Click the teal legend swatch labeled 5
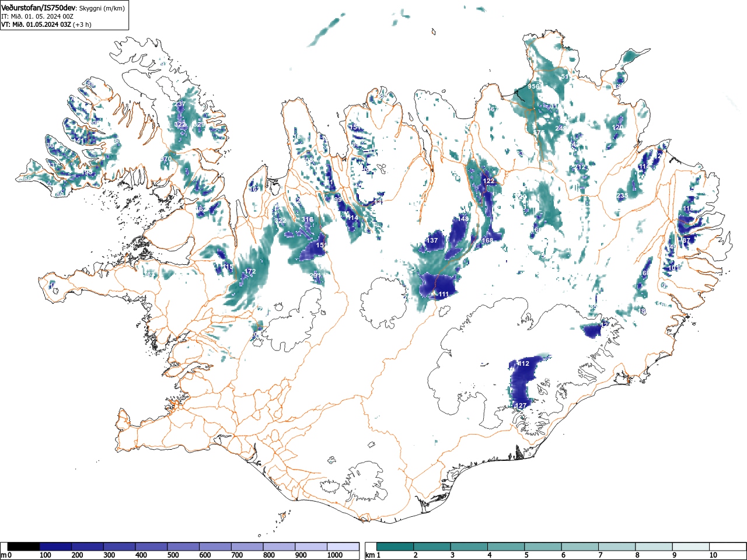747x560 pixels. point(543,547)
